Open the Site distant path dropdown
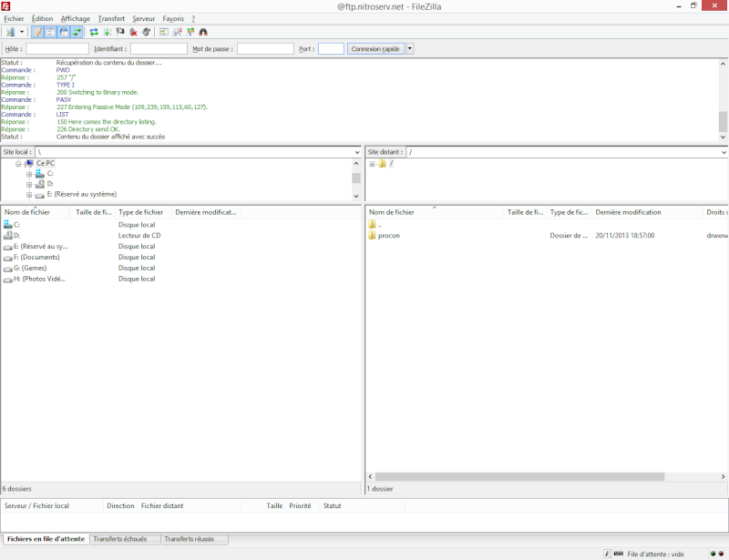This screenshot has width=729, height=560. (724, 152)
